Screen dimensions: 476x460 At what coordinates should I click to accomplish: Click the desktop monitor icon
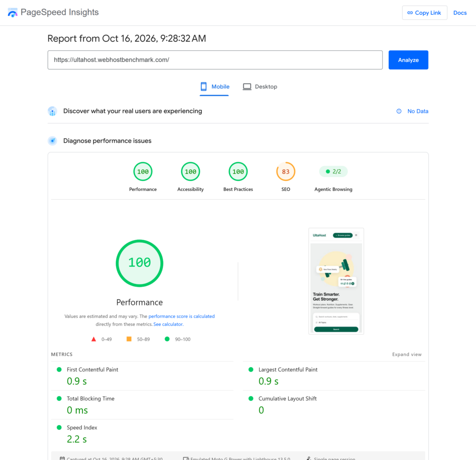[x=247, y=87]
